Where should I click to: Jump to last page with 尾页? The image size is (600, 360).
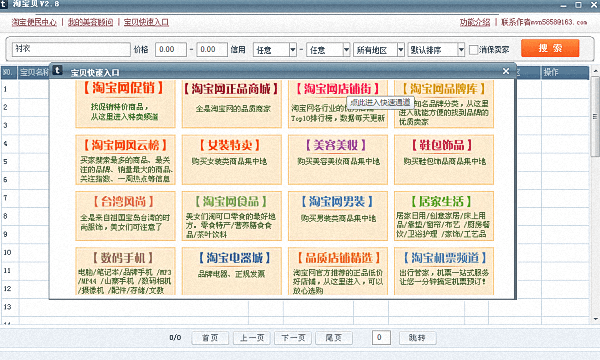coord(333,338)
